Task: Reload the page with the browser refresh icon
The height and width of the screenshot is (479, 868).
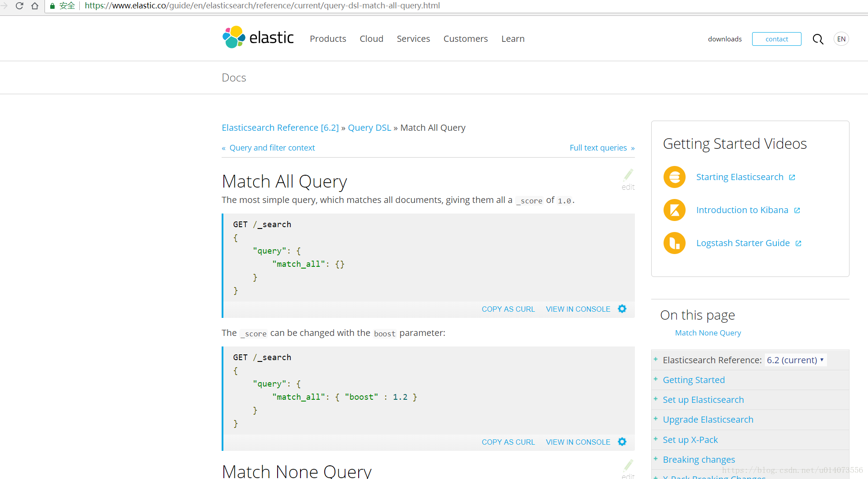Action: 19,6
